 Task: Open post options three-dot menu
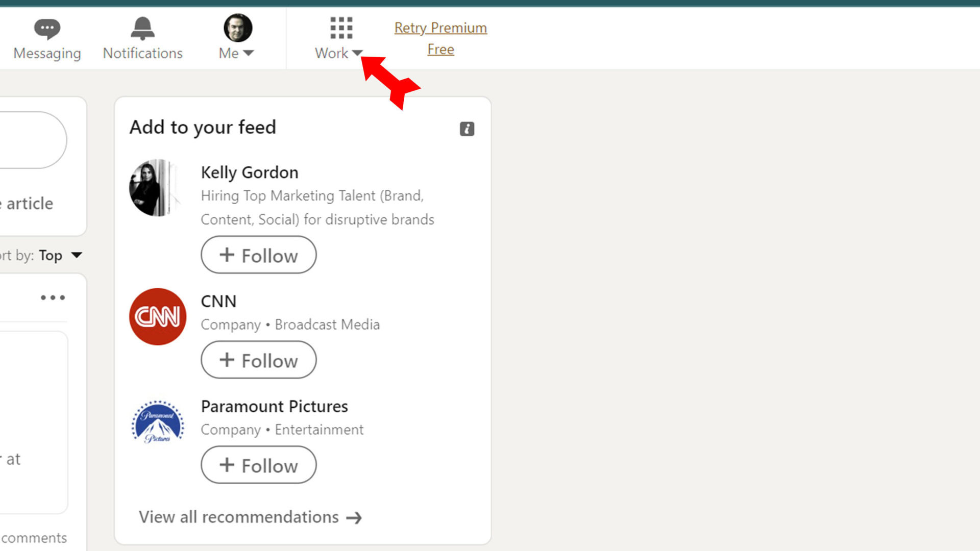pyautogui.click(x=53, y=297)
